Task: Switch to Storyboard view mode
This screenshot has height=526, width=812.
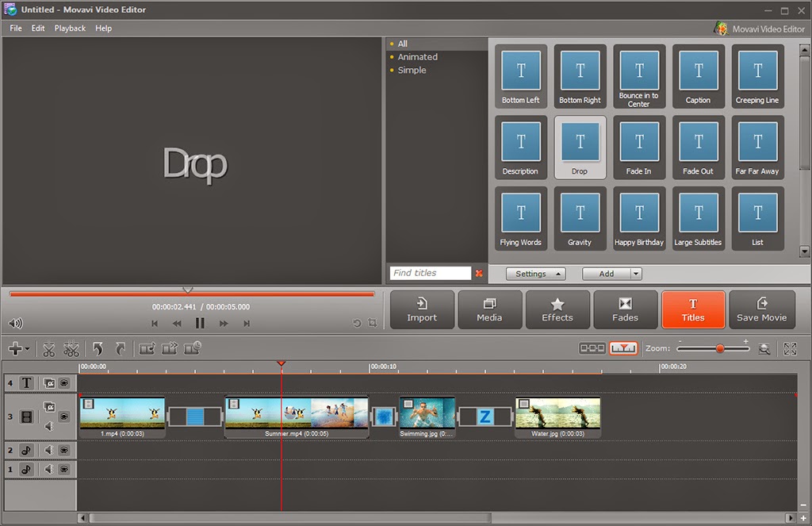Action: pyautogui.click(x=592, y=347)
